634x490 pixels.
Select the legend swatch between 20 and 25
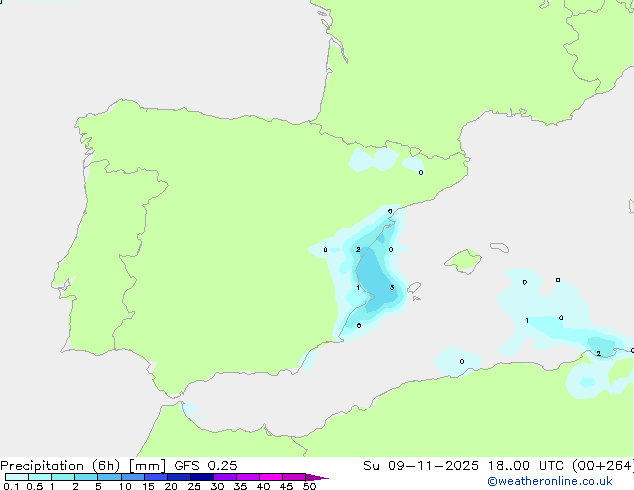click(x=179, y=477)
